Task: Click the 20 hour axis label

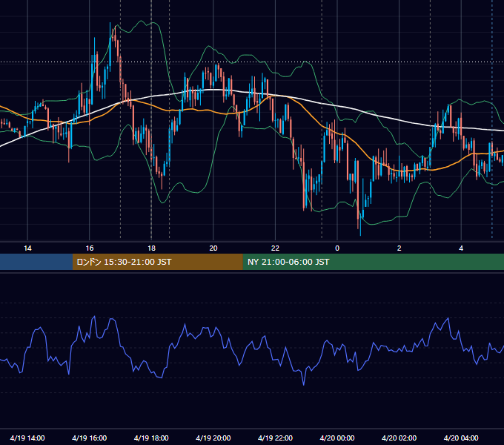Action: pyautogui.click(x=213, y=248)
